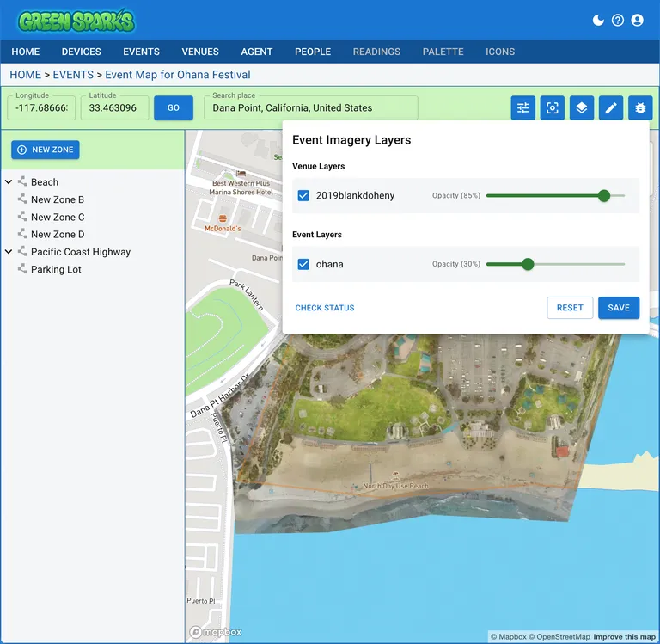Open the DEVICES menu

tap(82, 52)
